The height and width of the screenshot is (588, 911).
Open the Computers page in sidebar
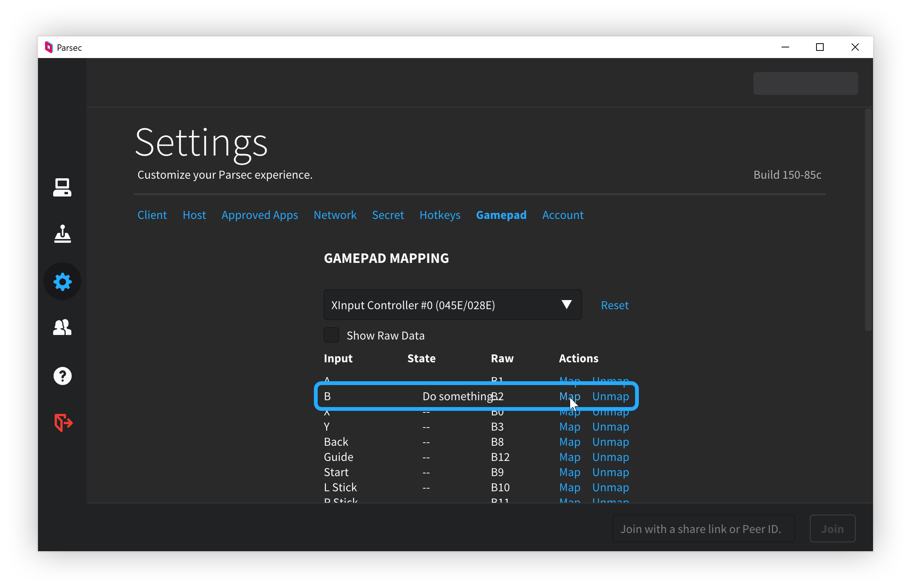62,187
